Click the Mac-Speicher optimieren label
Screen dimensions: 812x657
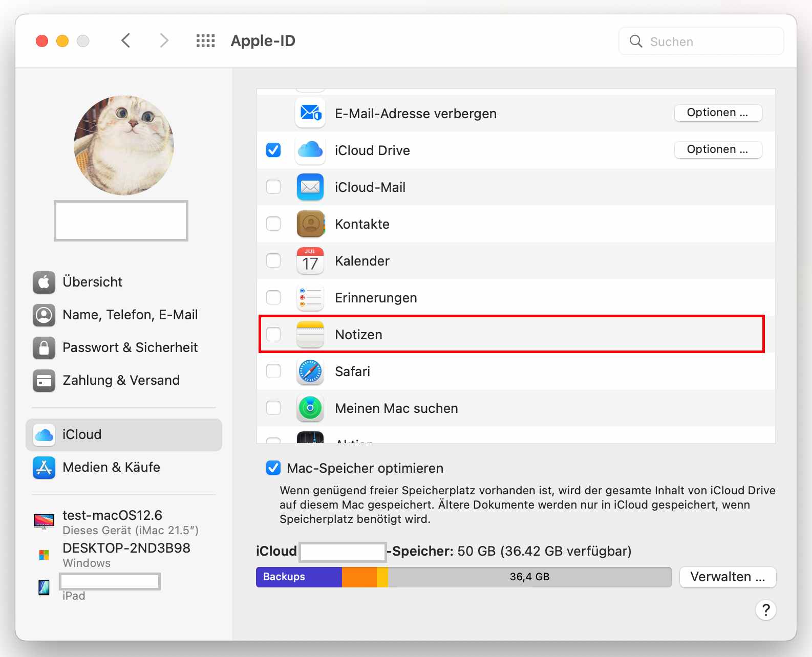pos(365,468)
